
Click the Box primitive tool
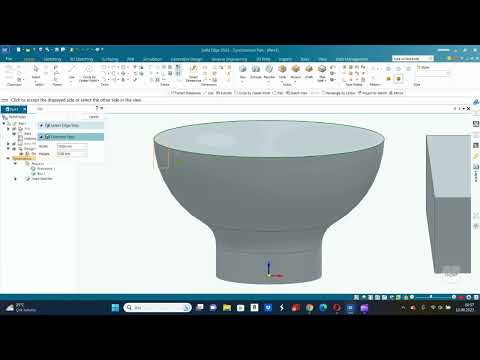243,71
